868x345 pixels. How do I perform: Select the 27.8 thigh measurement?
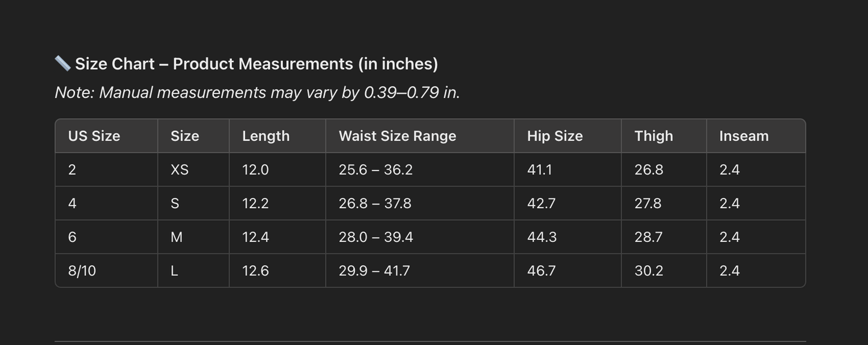[x=648, y=203]
